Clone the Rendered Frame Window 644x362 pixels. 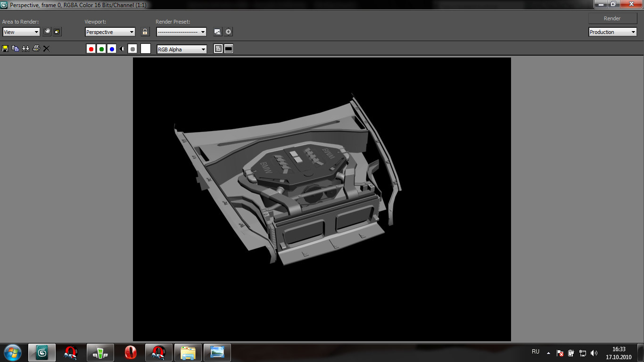click(x=25, y=49)
